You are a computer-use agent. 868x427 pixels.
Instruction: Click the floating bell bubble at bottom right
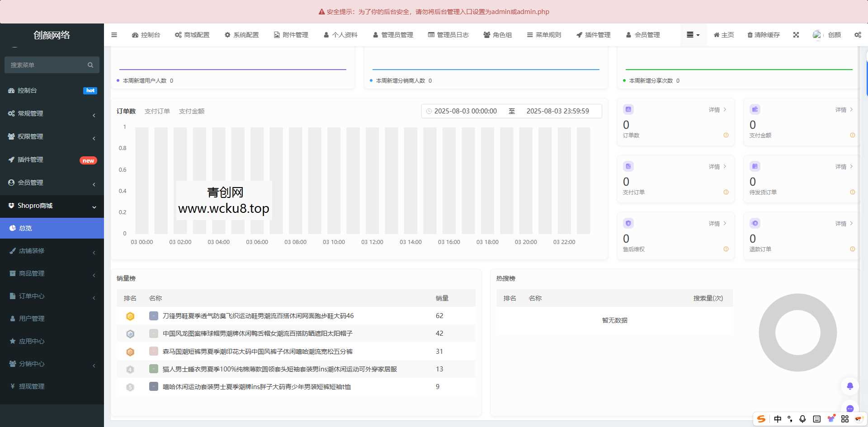click(x=850, y=386)
